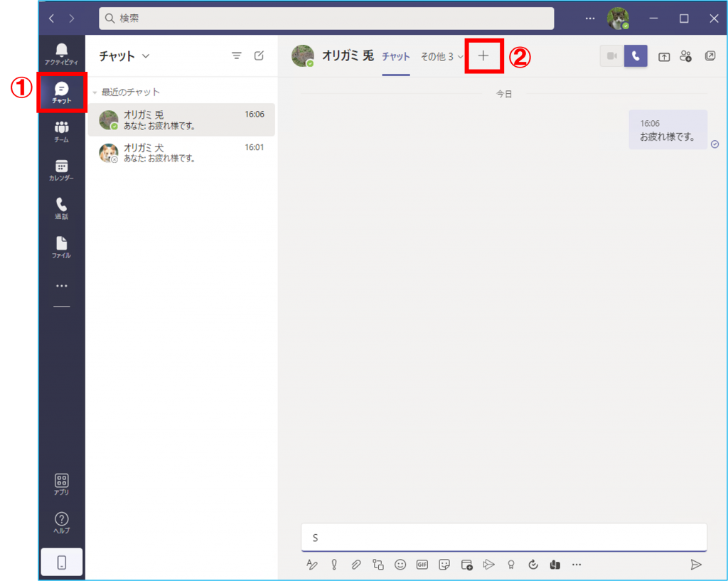Select the チャット tab in conversation header
Viewport: 728px width, 581px height.
pos(396,57)
